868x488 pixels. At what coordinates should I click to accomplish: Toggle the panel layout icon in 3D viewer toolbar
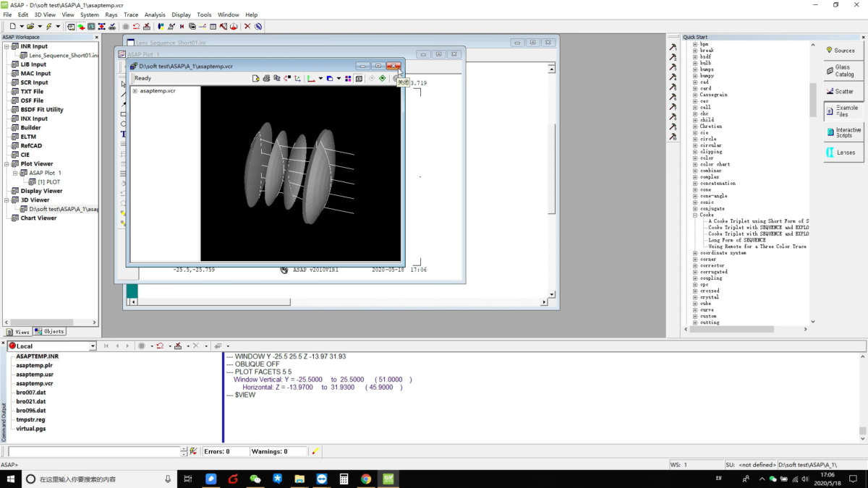[359, 78]
